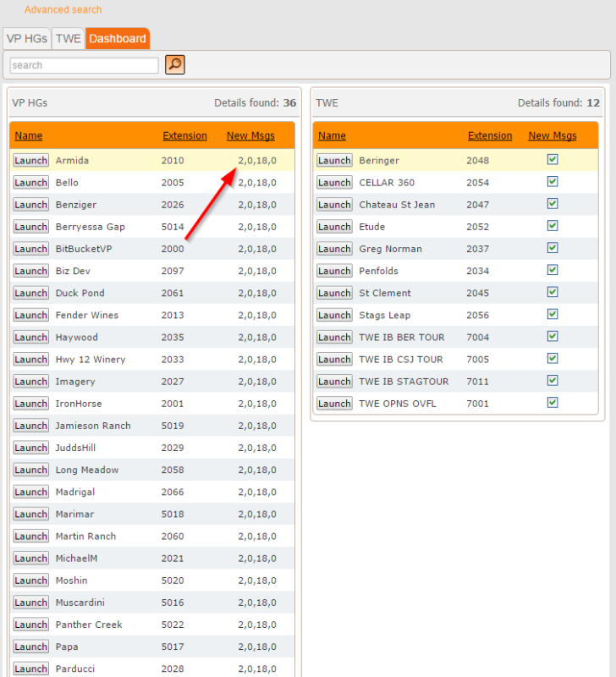Toggle the St Clement checkbox
616x677 pixels.
(553, 292)
